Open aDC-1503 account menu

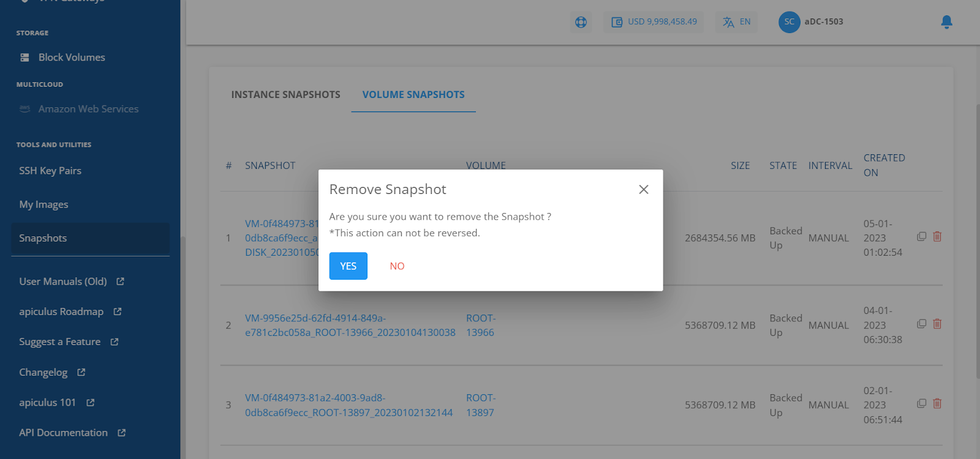[824, 21]
